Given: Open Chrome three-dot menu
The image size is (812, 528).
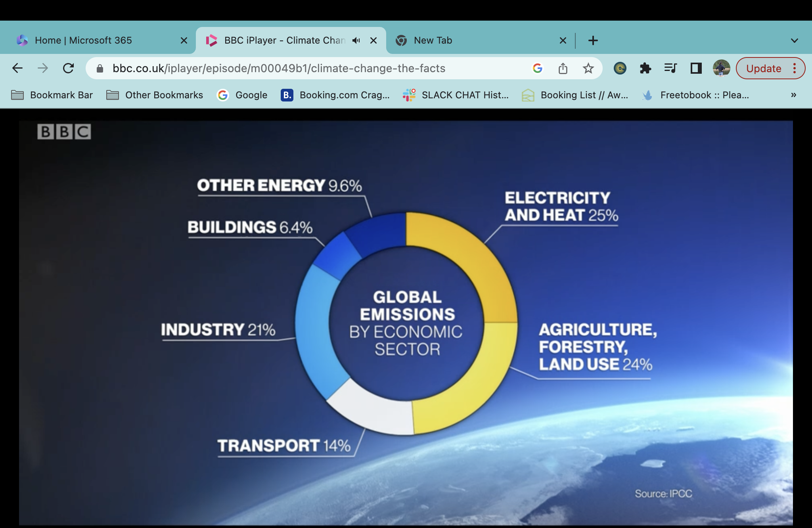Looking at the screenshot, I should click(x=795, y=68).
